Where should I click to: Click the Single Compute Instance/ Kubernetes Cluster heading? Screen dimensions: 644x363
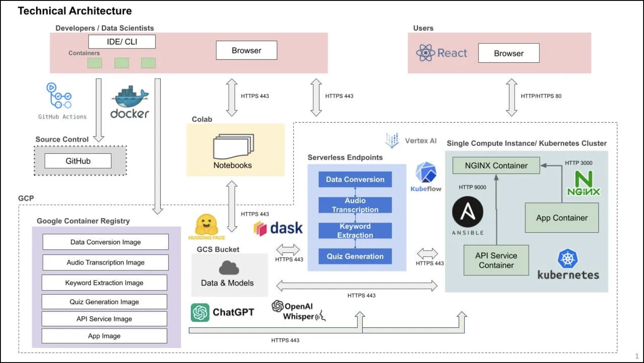click(x=527, y=143)
